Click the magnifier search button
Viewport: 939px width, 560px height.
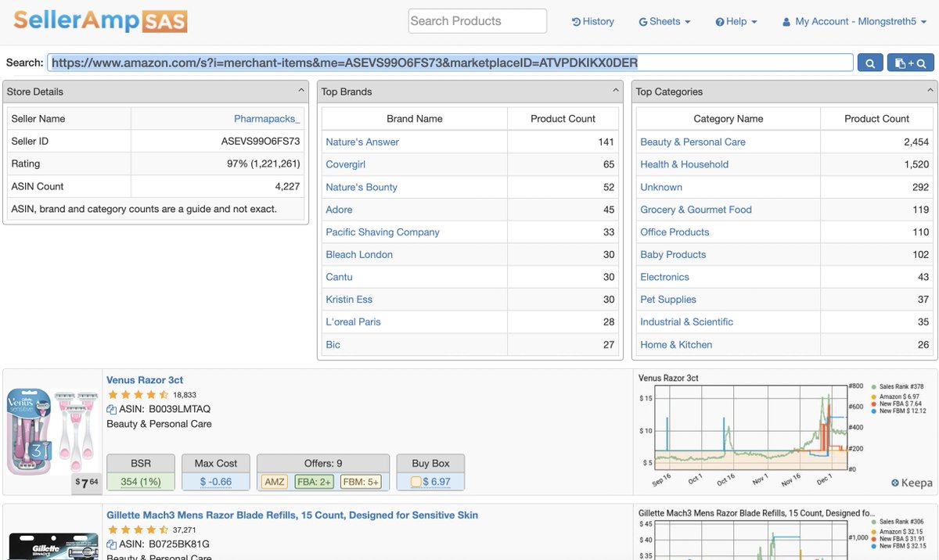(x=870, y=63)
